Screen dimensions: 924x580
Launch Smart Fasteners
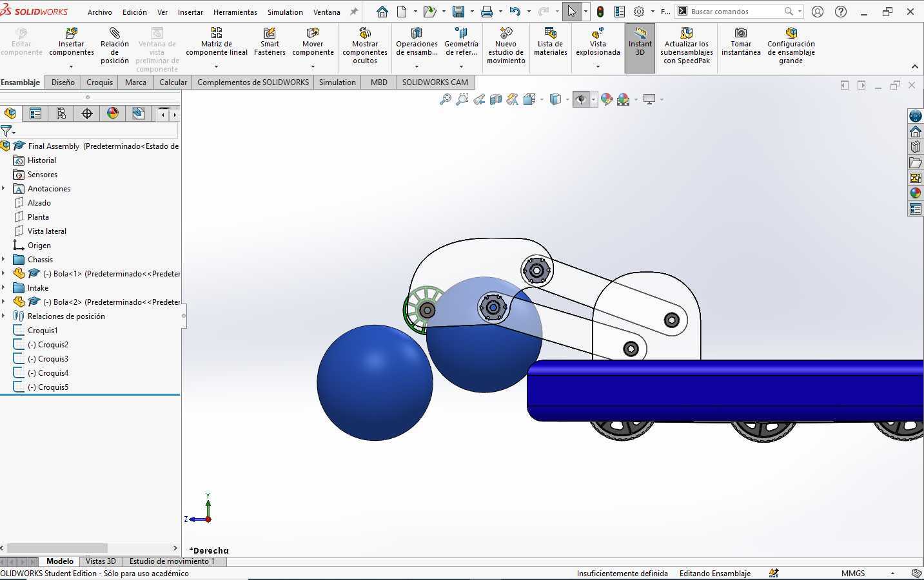click(270, 43)
